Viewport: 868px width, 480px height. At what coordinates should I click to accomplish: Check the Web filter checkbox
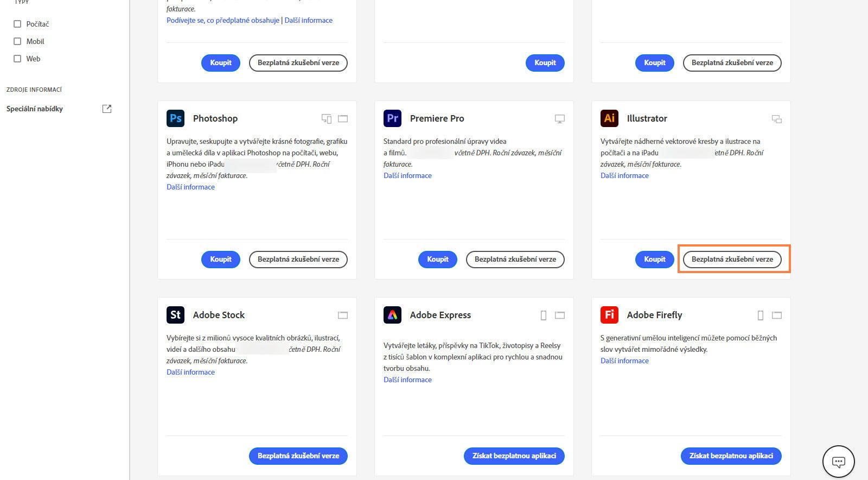(x=17, y=59)
